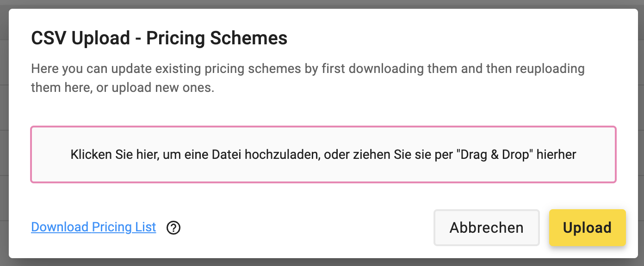Image resolution: width=644 pixels, height=266 pixels.
Task: Click the "Datei hochzuladen" text in the drop area
Action: (x=266, y=155)
